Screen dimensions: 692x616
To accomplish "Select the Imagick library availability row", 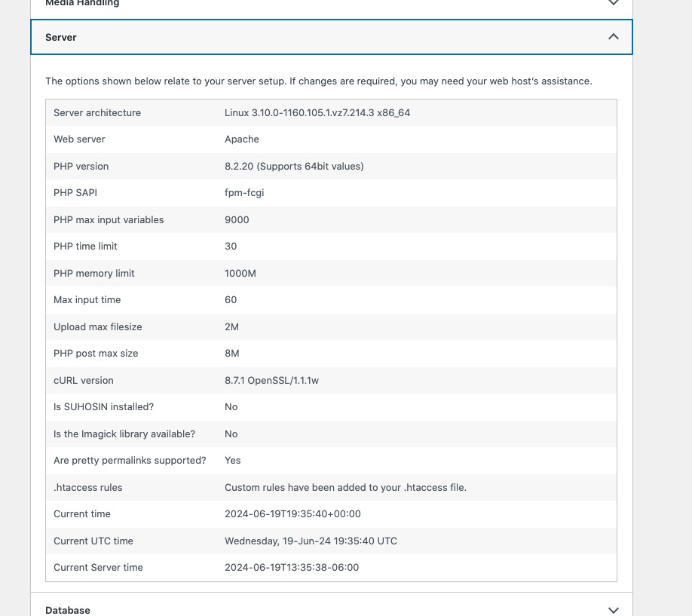I will point(331,434).
